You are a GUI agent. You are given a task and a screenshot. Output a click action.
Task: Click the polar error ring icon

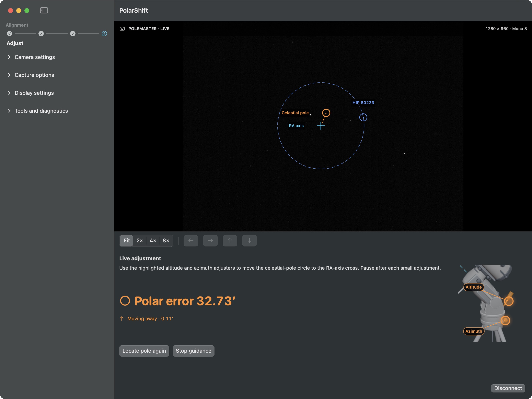(x=125, y=301)
